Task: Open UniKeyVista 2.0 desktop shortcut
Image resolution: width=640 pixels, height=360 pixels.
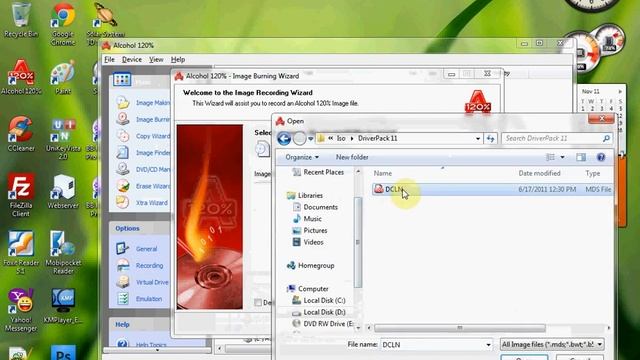Action: (x=63, y=138)
